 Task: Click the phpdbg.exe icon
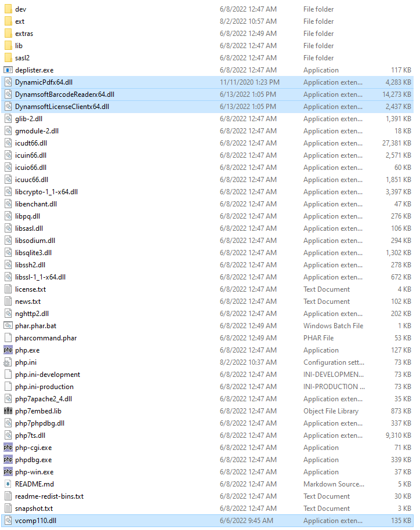pos(8,460)
